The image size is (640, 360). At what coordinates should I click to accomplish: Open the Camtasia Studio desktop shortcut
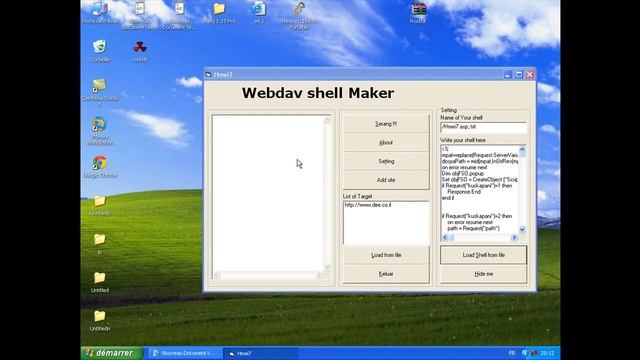[100, 91]
